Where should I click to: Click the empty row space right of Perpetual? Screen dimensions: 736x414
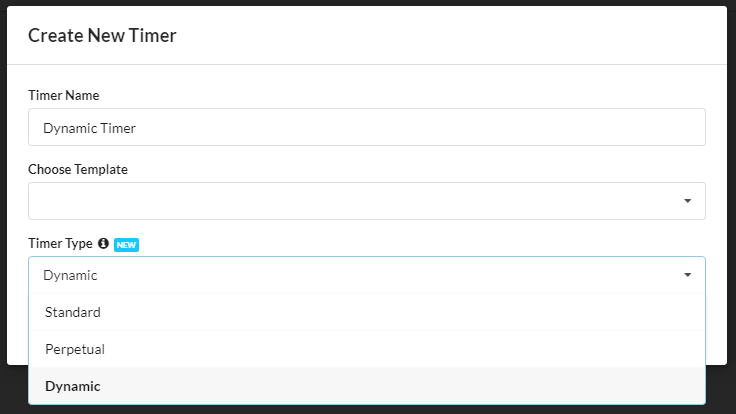(x=404, y=349)
